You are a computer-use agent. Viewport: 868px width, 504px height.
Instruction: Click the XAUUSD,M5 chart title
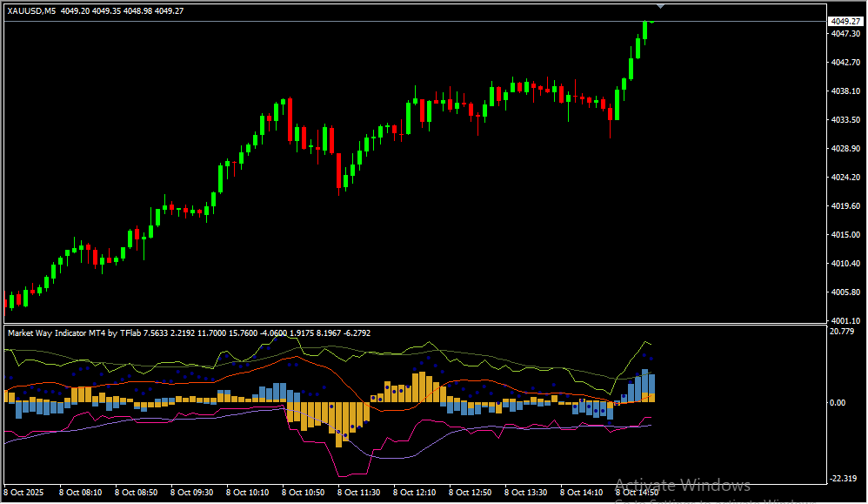33,9
